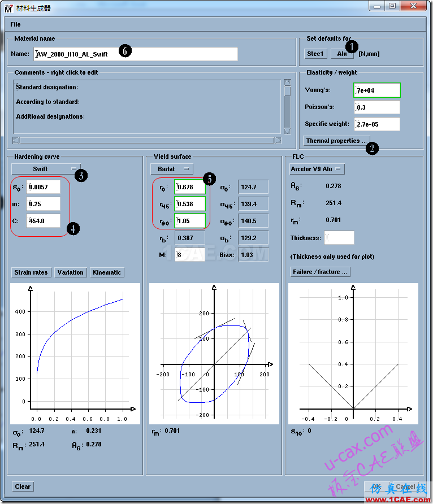This screenshot has width=433, height=504.
Task: Click the Material name input field
Action: click(x=136, y=54)
